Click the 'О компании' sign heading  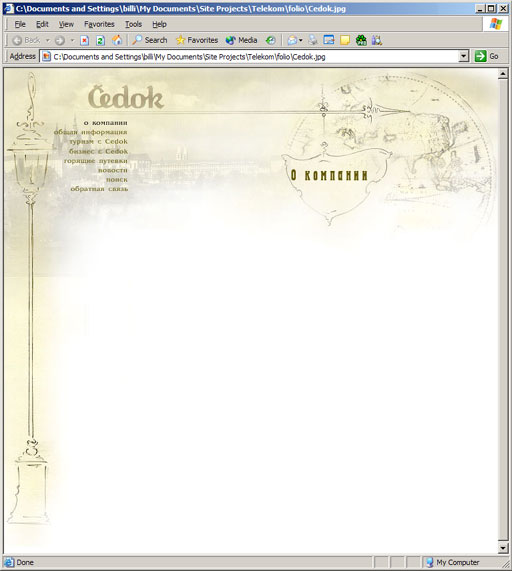tap(329, 175)
